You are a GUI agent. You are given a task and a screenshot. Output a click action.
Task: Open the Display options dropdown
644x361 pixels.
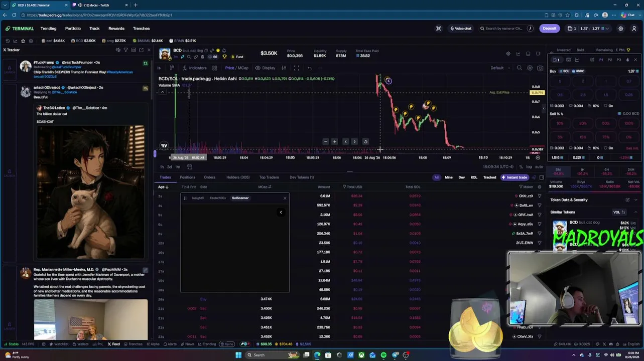(265, 68)
